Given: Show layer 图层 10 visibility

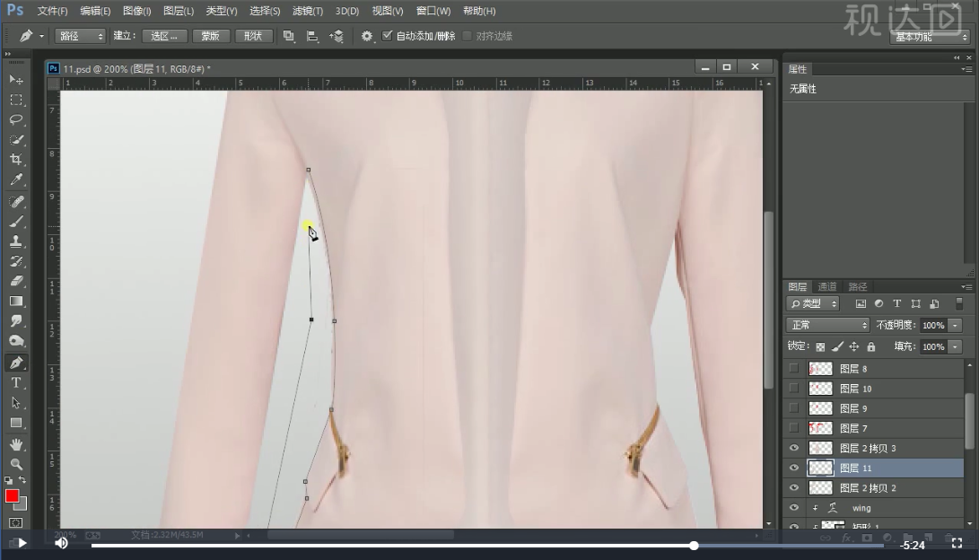Looking at the screenshot, I should [x=793, y=389].
